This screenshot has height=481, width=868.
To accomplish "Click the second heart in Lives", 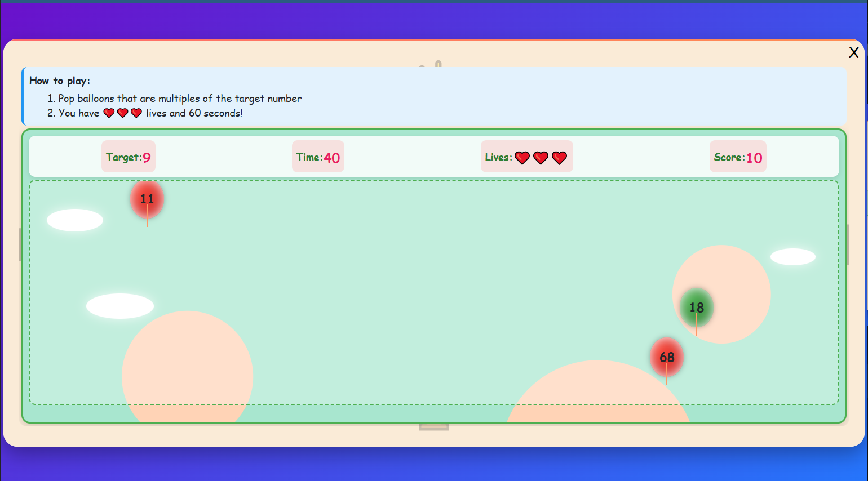I will click(x=541, y=158).
